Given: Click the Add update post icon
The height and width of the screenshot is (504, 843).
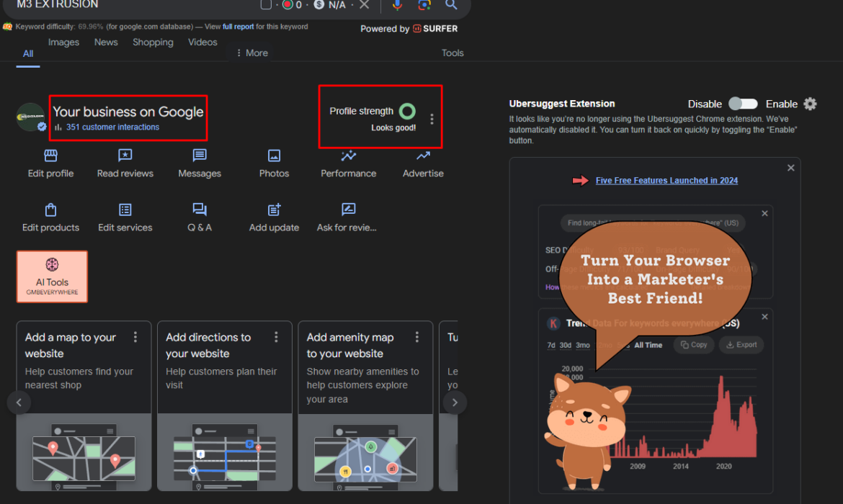Looking at the screenshot, I should click(x=275, y=210).
